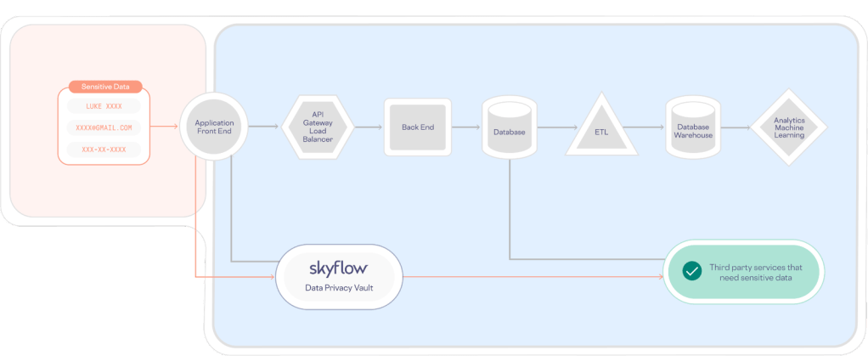This screenshot has width=868, height=356.
Task: Select the Sensitive Data header label
Action: pos(104,88)
